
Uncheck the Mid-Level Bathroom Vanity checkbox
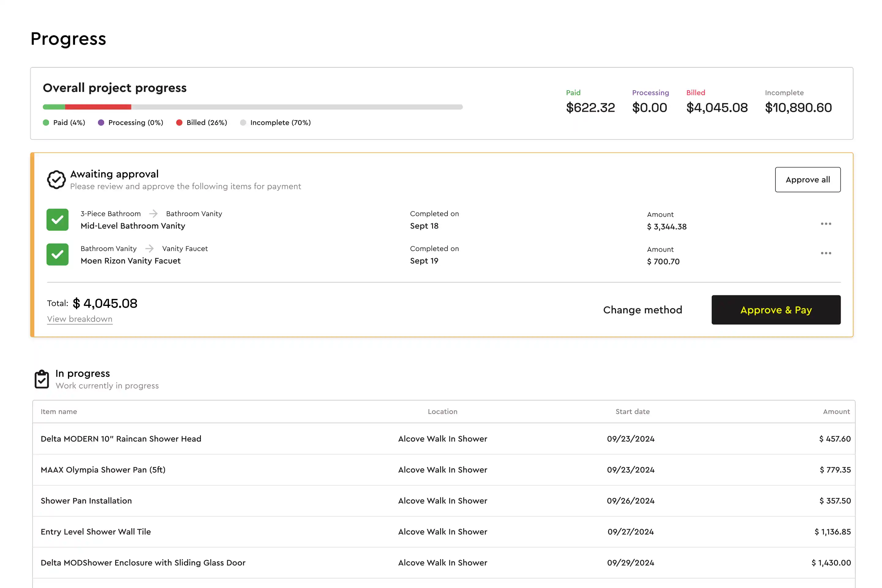[57, 220]
